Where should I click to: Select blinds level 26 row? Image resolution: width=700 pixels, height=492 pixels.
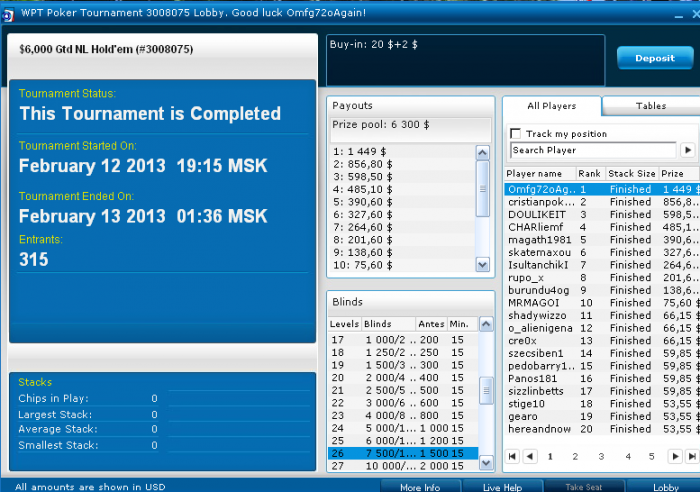point(403,453)
